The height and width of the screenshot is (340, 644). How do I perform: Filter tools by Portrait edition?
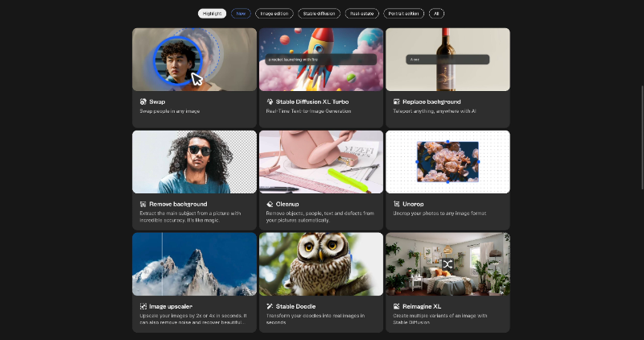click(404, 14)
